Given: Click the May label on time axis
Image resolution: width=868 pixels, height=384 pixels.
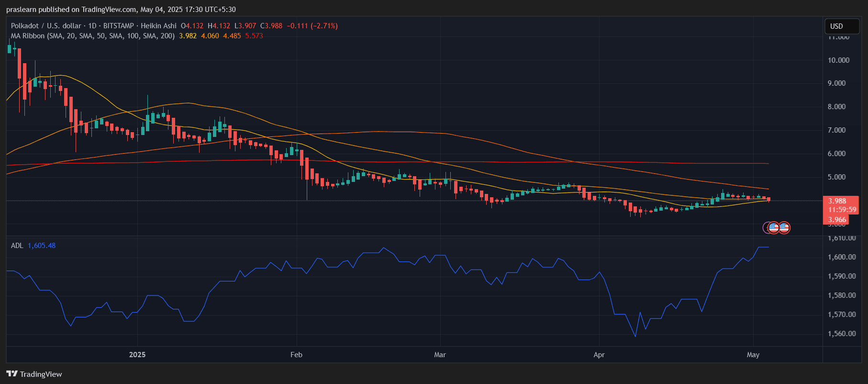Looking at the screenshot, I should pos(753,355).
